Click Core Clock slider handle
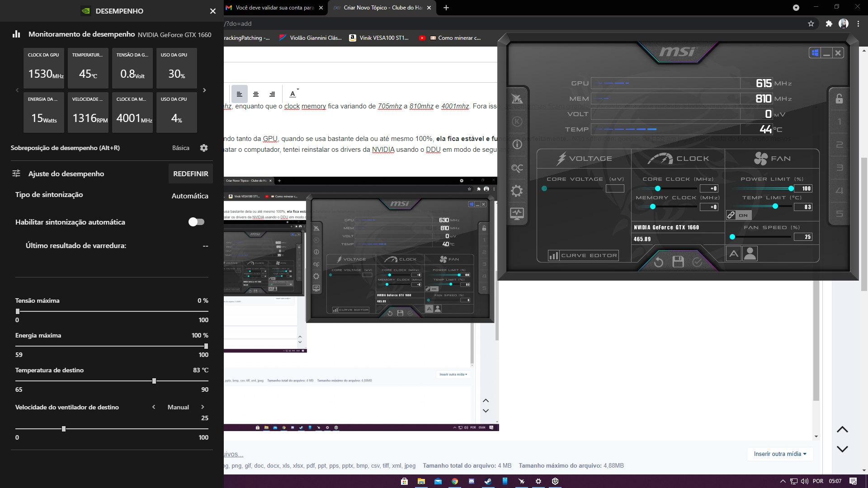Screen dimensions: 868x488 [658, 188]
